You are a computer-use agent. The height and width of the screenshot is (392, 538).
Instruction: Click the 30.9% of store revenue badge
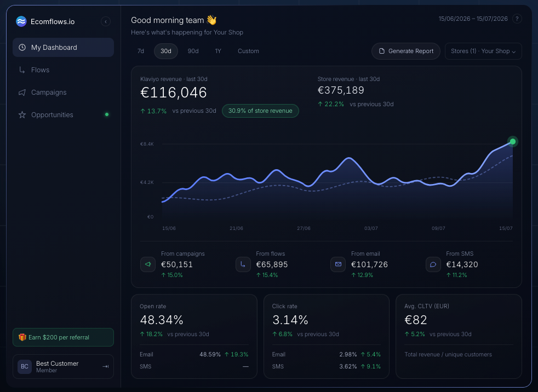click(x=260, y=111)
